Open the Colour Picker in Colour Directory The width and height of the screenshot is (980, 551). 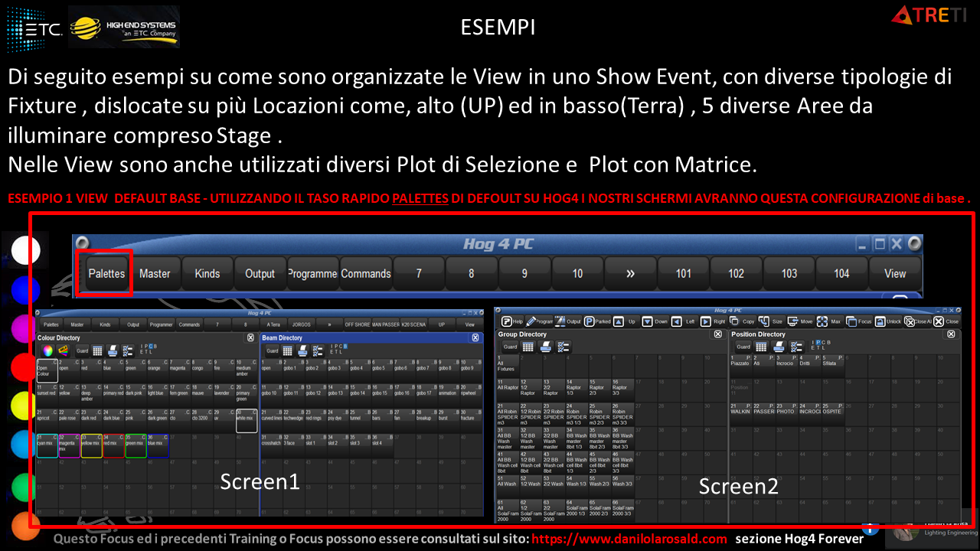pos(47,350)
